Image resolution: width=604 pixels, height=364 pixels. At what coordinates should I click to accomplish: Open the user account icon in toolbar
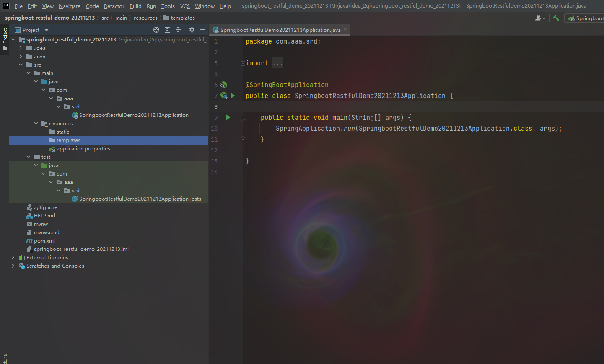540,18
